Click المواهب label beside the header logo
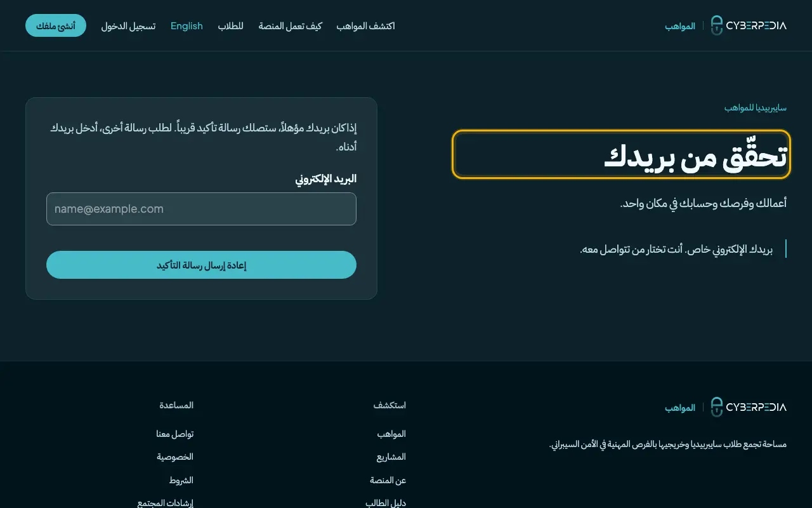The image size is (812, 508). (680, 26)
